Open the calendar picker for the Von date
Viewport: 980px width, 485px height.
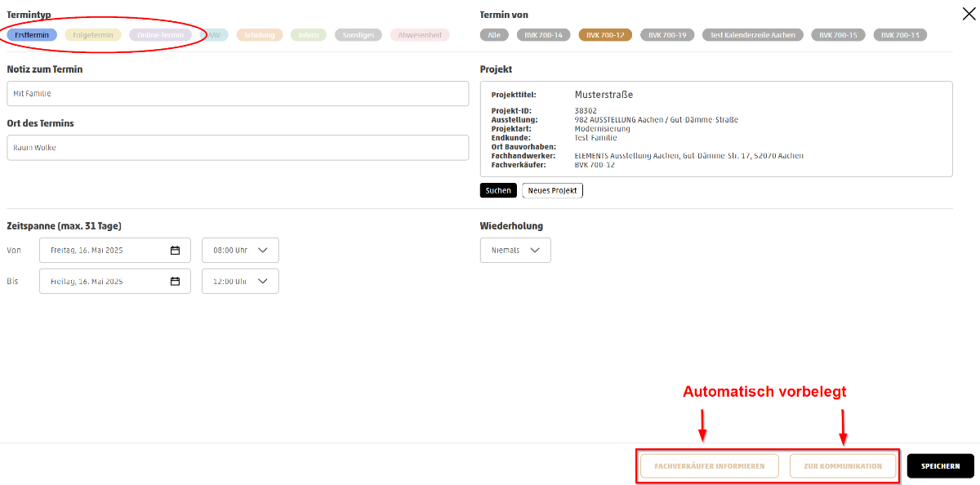click(x=175, y=251)
